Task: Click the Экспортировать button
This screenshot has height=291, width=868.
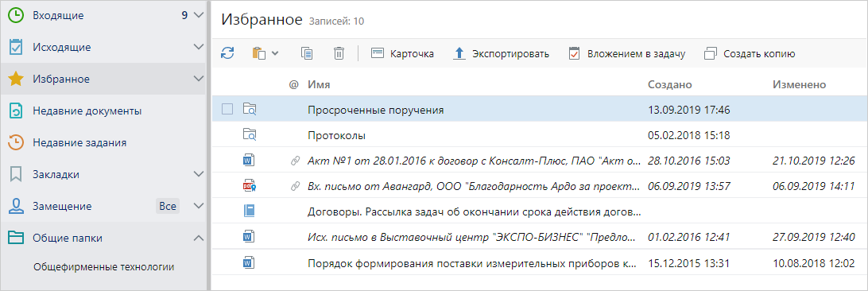Action: (501, 53)
